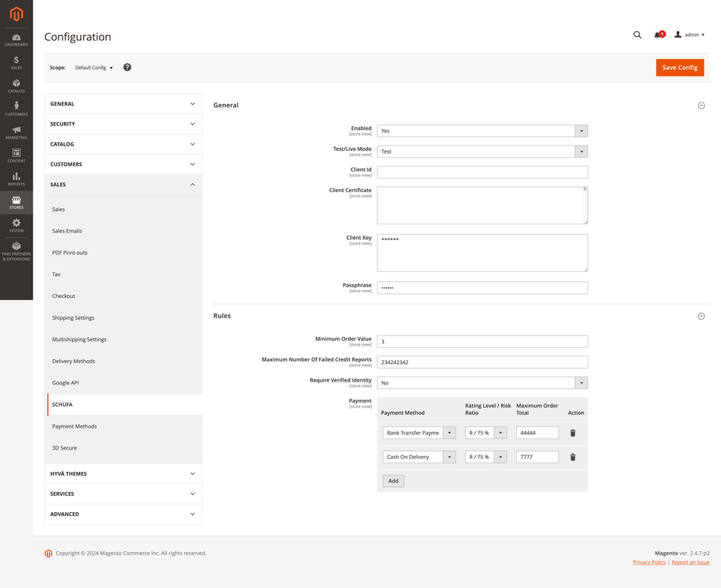Select Payment Methods in the Sales menu
This screenshot has width=721, height=588.
click(x=74, y=426)
